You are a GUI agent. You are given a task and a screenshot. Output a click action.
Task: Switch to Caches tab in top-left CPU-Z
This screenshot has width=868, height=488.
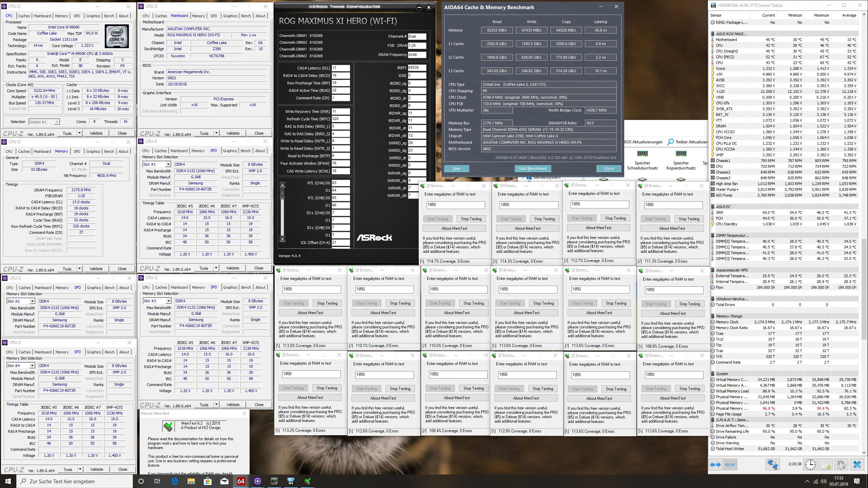coord(24,16)
